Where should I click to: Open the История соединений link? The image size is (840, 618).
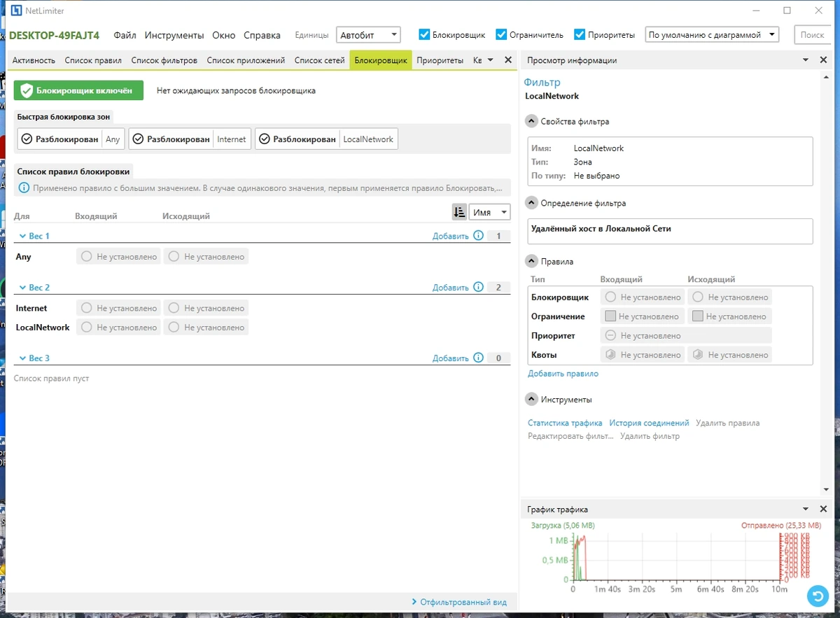[649, 423]
